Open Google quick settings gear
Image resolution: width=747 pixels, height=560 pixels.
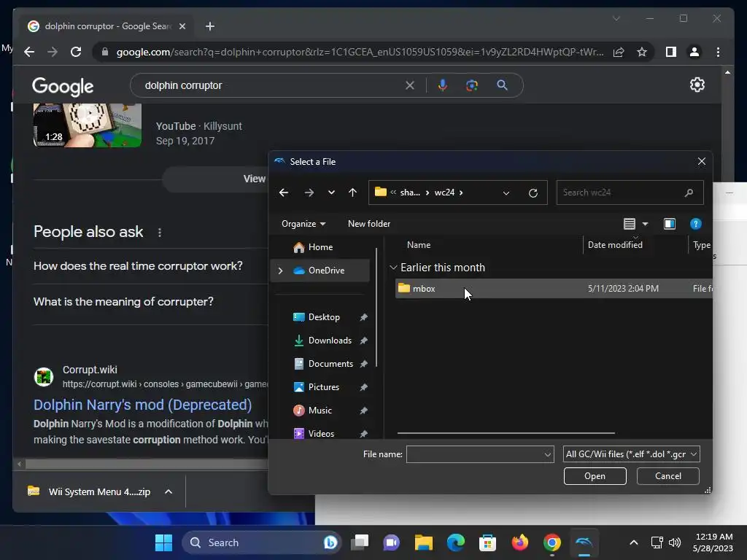697,85
